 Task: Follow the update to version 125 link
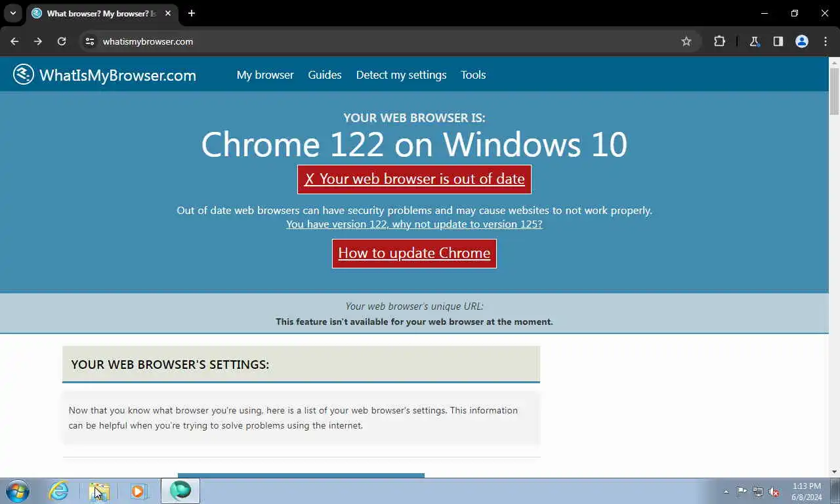coord(414,224)
